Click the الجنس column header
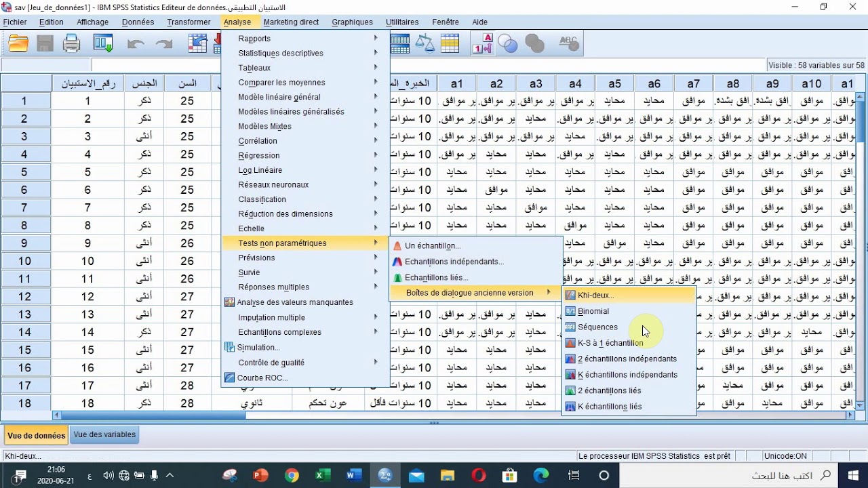Viewport: 868px width, 488px height. [144, 83]
